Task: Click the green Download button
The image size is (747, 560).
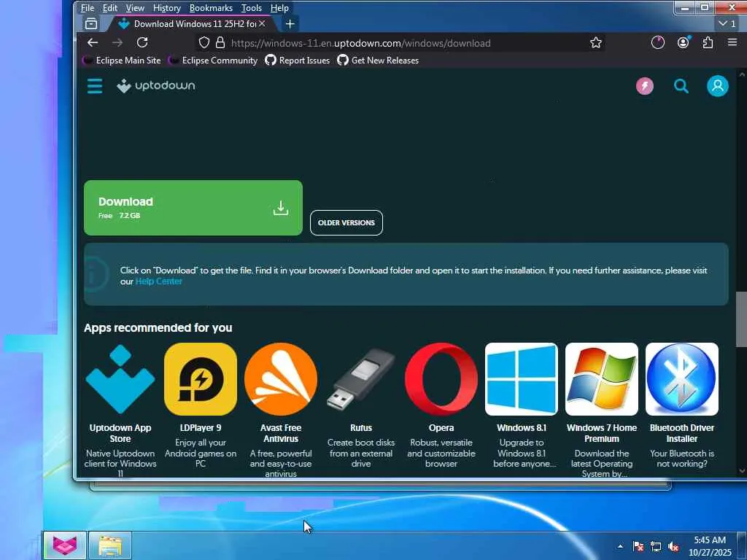Action: 193,208
